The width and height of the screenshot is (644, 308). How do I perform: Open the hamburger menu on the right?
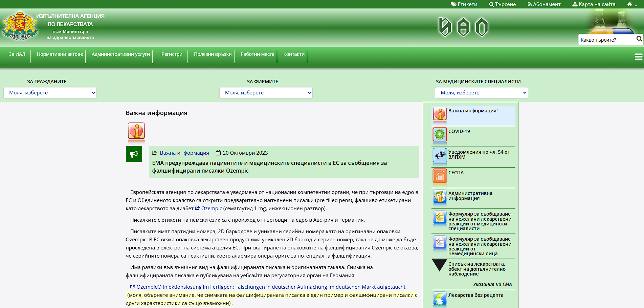[639, 56]
